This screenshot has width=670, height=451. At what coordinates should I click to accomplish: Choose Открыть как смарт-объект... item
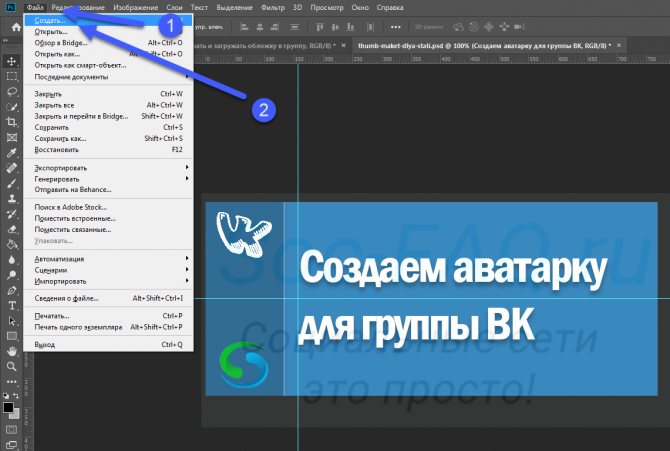click(x=108, y=65)
